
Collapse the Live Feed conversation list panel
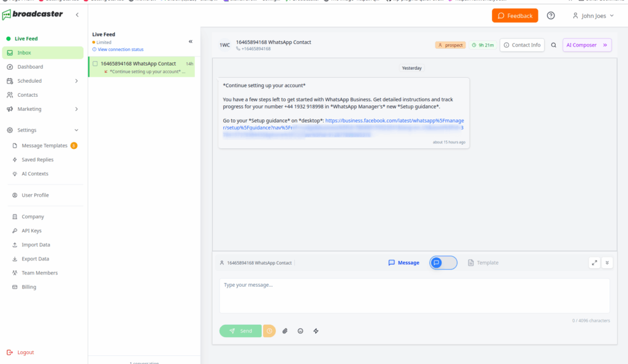191,42
